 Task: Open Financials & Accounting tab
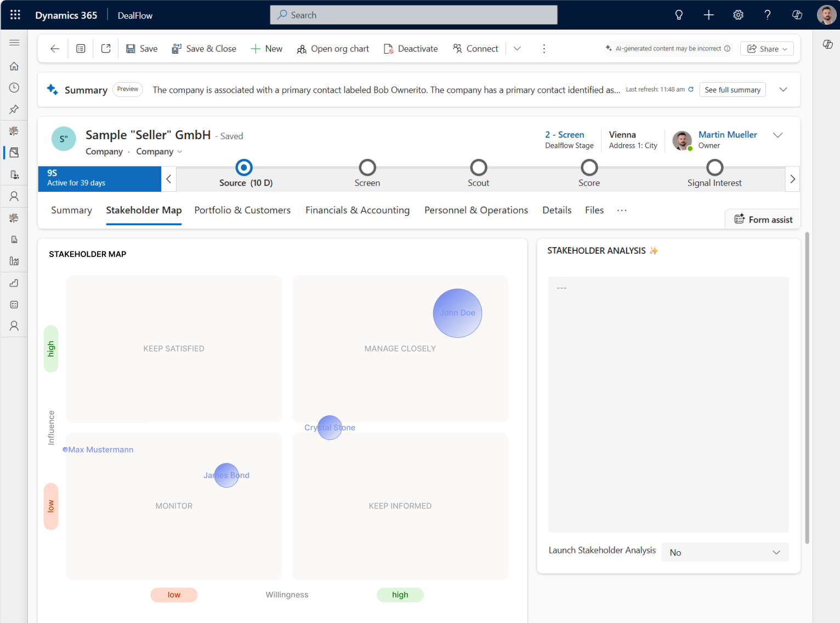click(357, 210)
